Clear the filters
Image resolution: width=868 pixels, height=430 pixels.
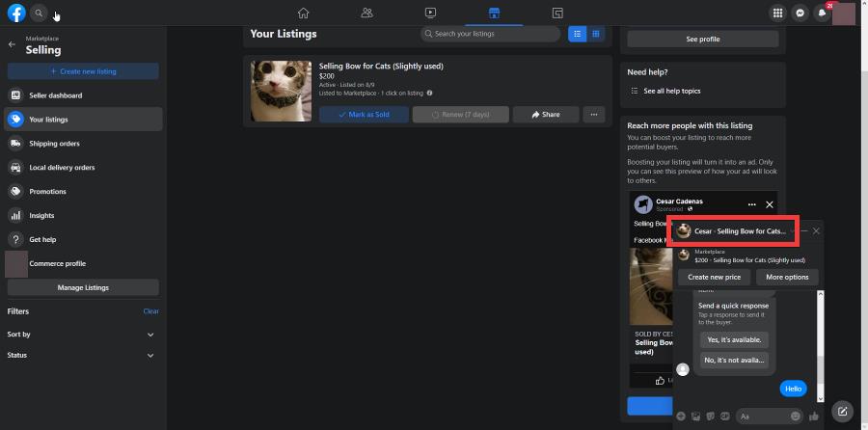(151, 311)
